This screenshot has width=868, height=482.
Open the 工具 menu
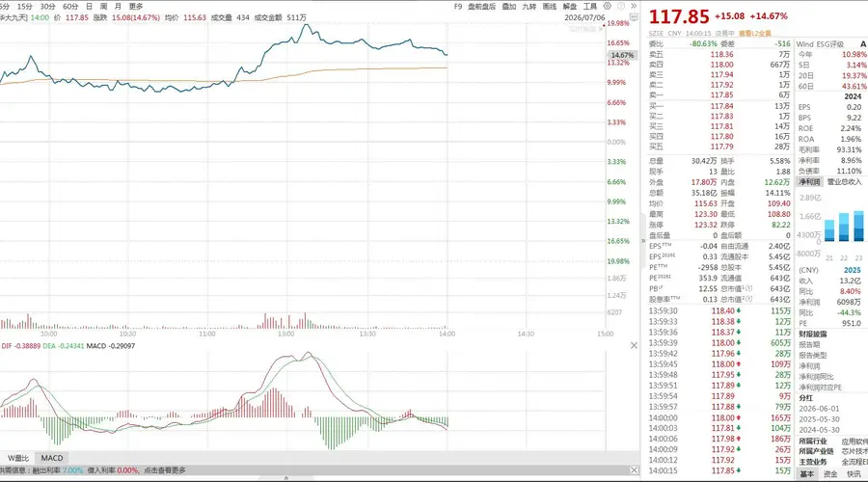click(x=590, y=6)
